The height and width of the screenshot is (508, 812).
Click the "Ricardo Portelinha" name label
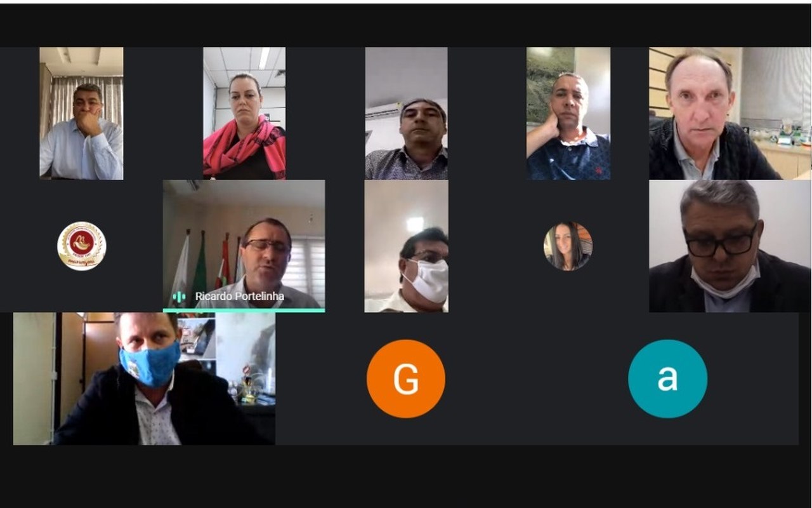(239, 297)
